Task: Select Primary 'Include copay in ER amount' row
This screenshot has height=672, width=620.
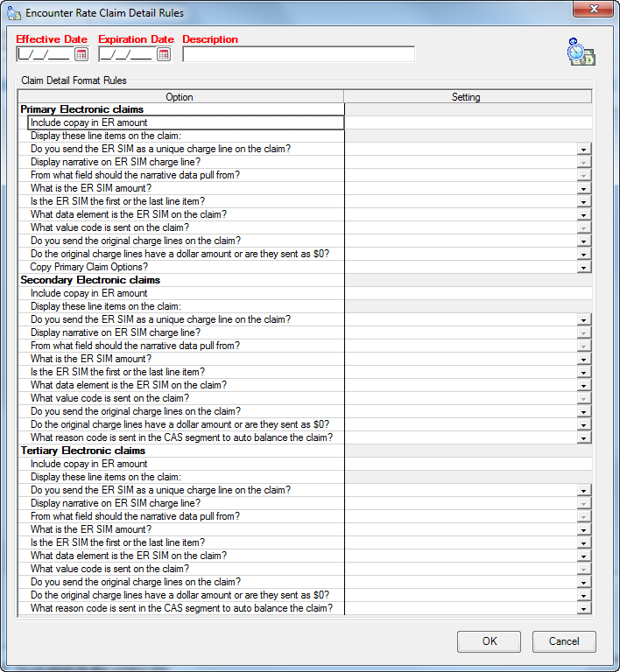Action: pos(186,122)
